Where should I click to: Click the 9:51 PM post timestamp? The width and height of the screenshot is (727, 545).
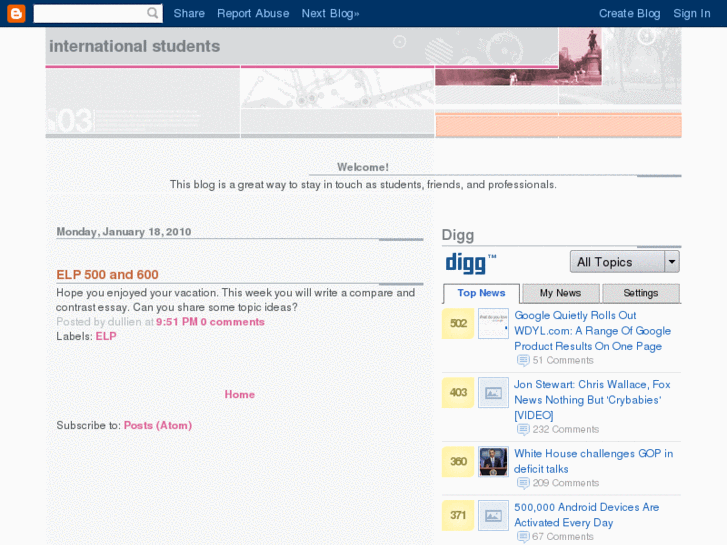(177, 322)
